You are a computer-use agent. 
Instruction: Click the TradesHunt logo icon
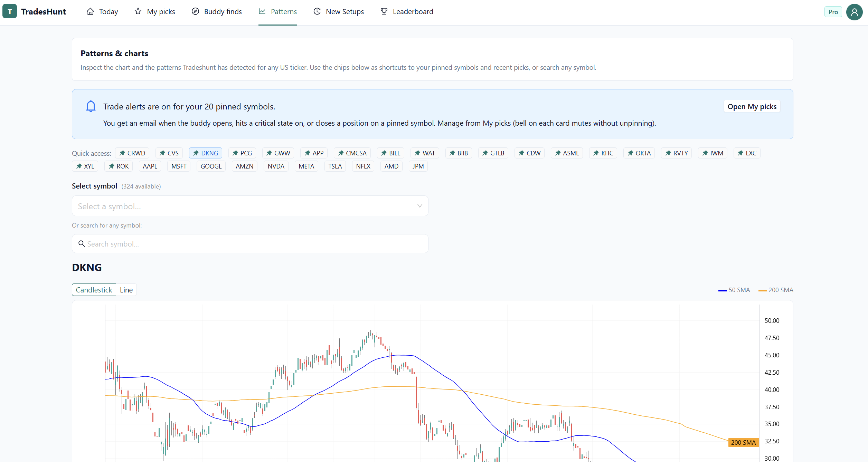10,11
